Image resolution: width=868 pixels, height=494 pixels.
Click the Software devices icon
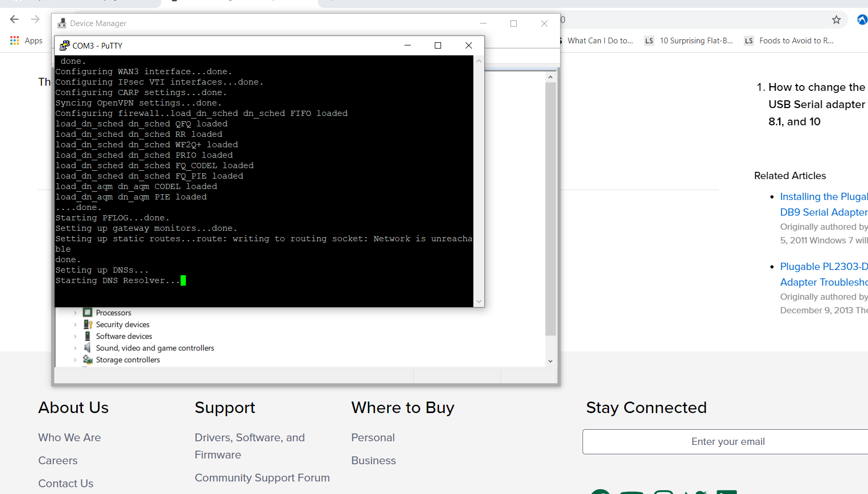[x=88, y=336]
